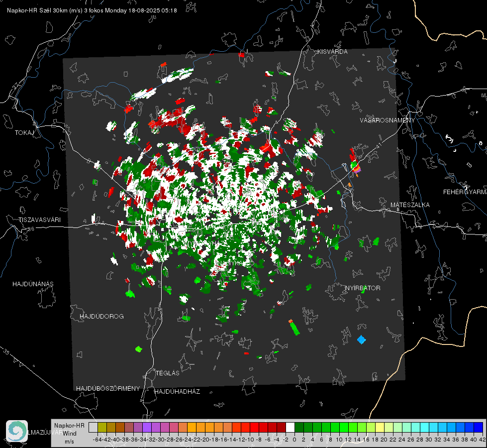Select the dark blue last legend swatch
Viewport: 487px width, 448px height.
[479, 427]
